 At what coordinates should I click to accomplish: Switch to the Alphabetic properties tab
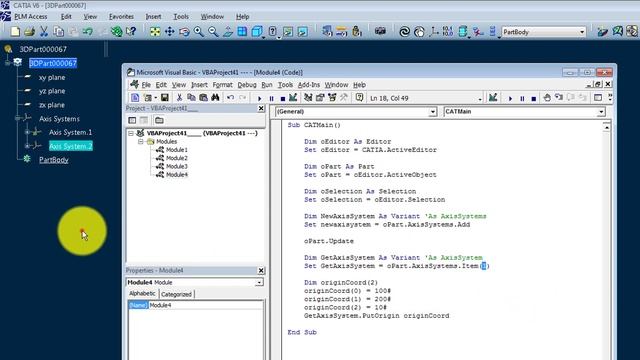pos(142,293)
